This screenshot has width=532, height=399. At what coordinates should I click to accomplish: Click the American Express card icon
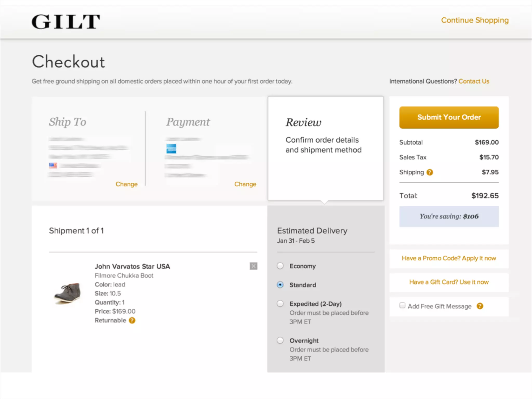171,149
